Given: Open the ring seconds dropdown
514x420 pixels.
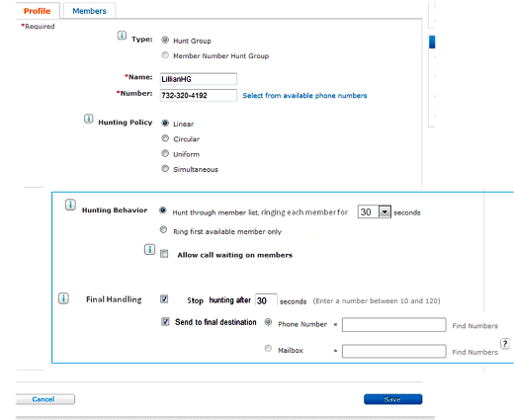Looking at the screenshot, I should click(x=385, y=211).
